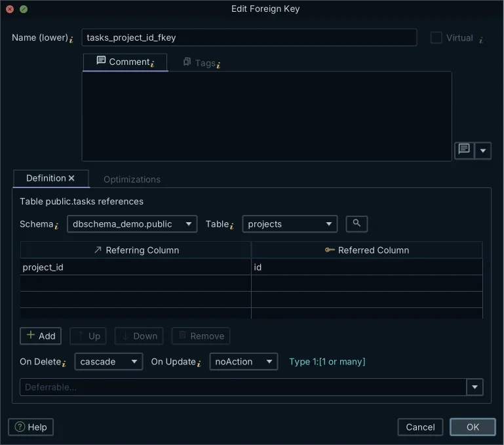Click the info icon next to On Update
The height and width of the screenshot is (445, 504).
pos(199,364)
